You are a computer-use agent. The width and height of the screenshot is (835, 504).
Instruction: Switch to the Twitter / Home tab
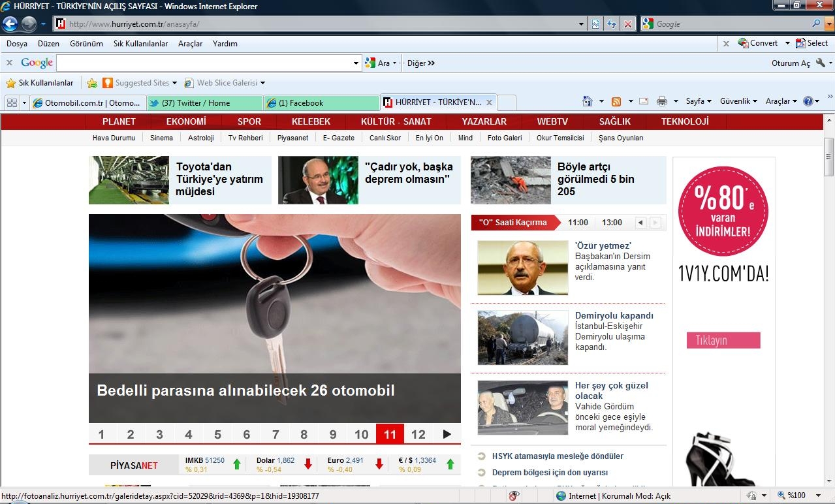coord(204,102)
